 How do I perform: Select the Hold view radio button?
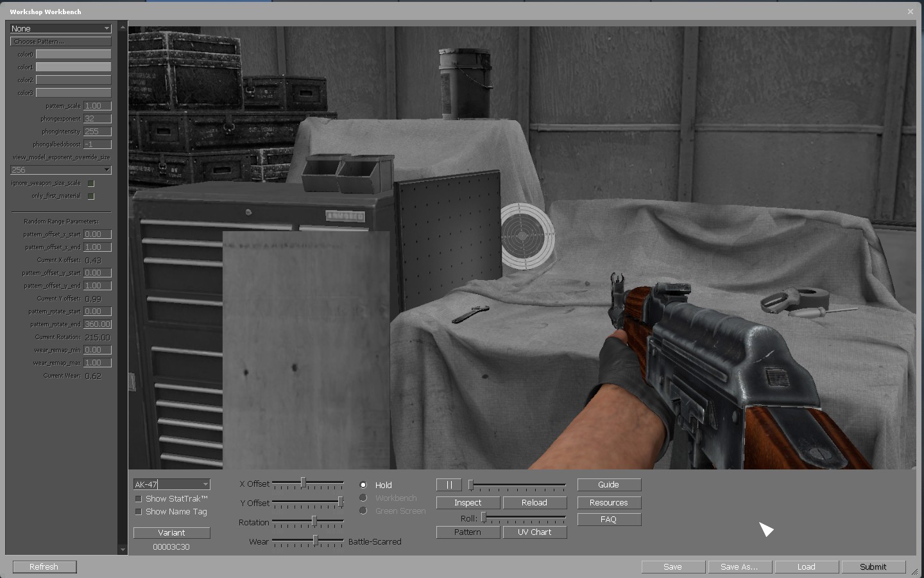tap(363, 485)
